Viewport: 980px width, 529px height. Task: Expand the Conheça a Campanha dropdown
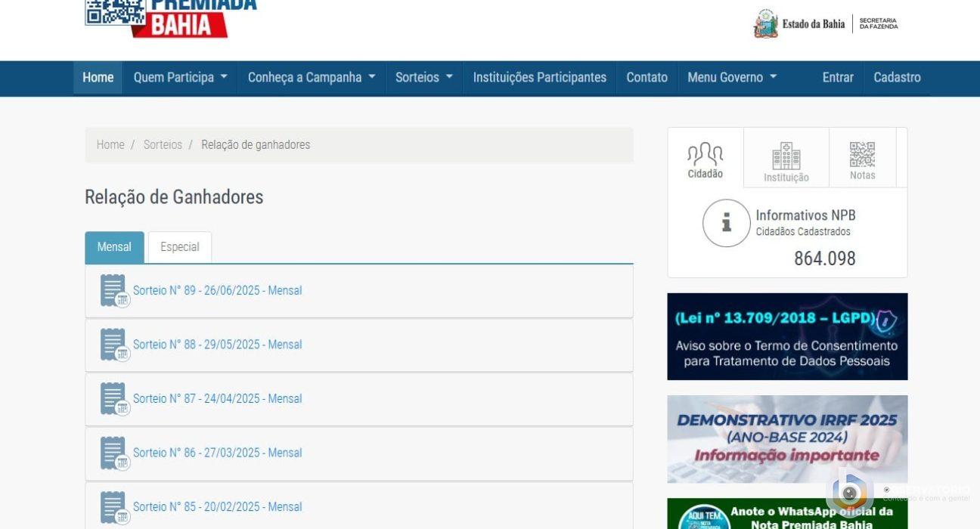[312, 77]
